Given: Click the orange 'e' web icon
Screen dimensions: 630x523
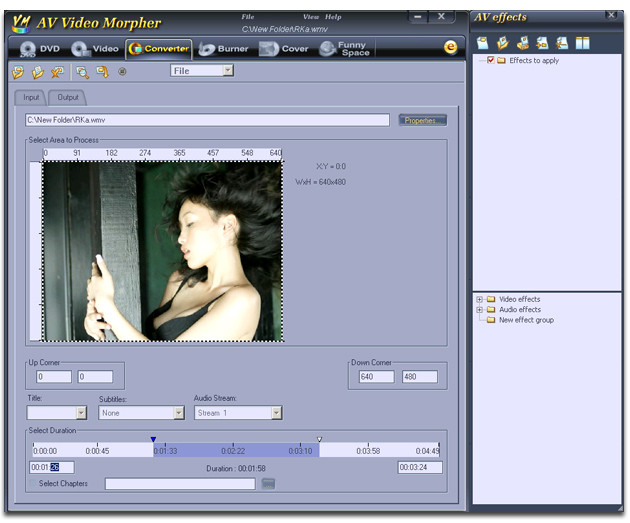Looking at the screenshot, I should [450, 47].
